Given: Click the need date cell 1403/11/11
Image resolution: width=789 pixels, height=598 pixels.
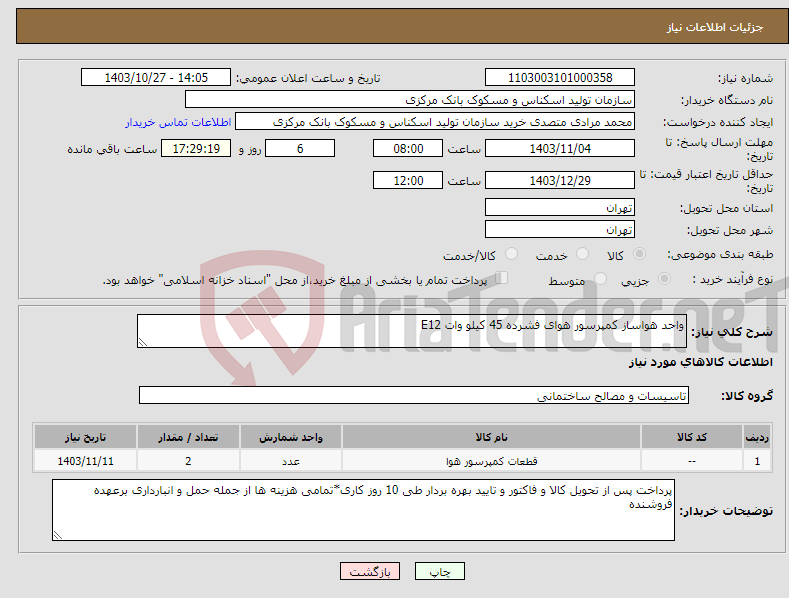Looking at the screenshot, I should (86, 461).
